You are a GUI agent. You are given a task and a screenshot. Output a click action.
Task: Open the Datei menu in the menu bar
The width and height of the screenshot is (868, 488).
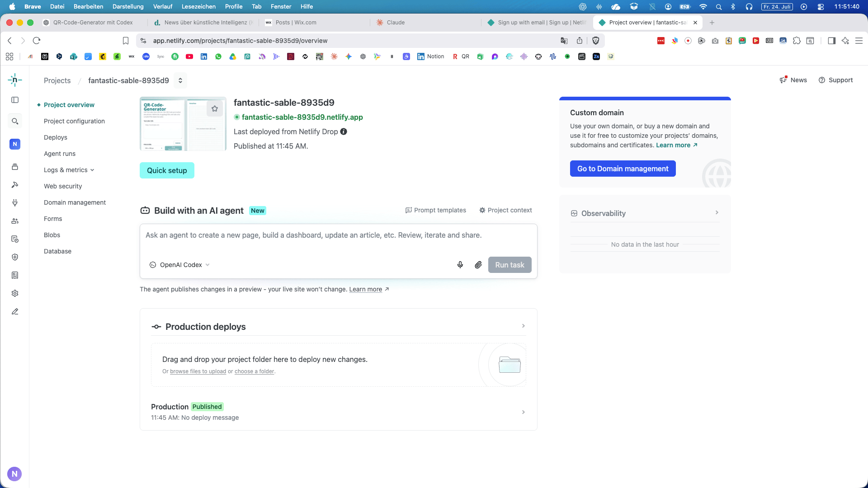[57, 7]
